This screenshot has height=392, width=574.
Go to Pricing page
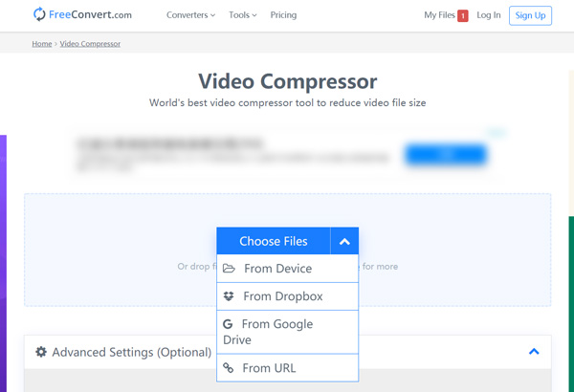[x=283, y=15]
